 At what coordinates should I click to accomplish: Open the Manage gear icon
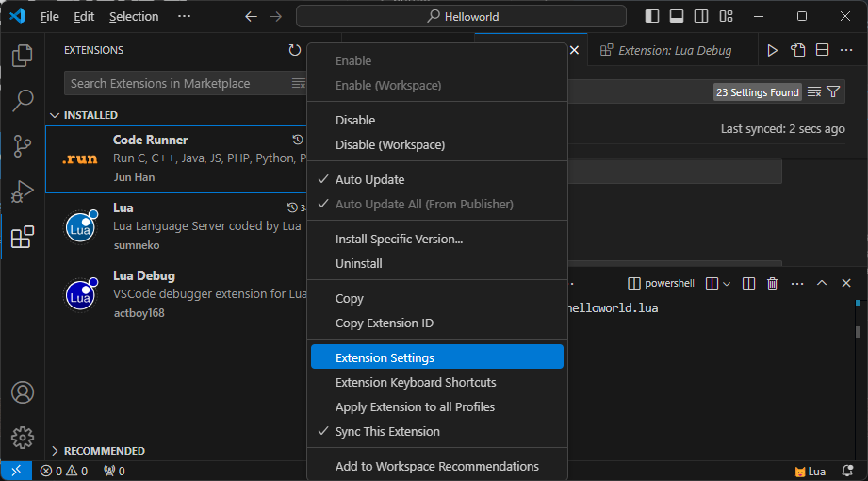(23, 438)
